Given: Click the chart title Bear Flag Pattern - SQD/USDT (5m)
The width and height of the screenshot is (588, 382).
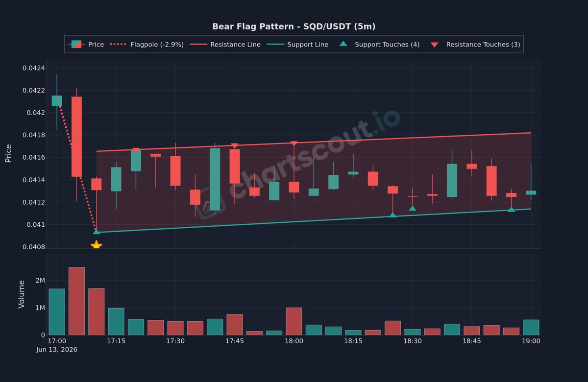Looking at the screenshot, I should point(294,26).
